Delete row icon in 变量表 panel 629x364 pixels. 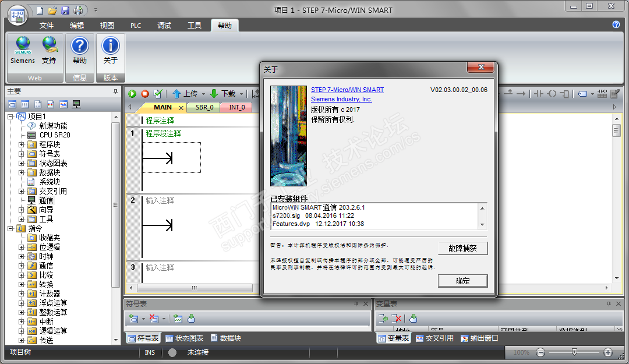point(396,319)
